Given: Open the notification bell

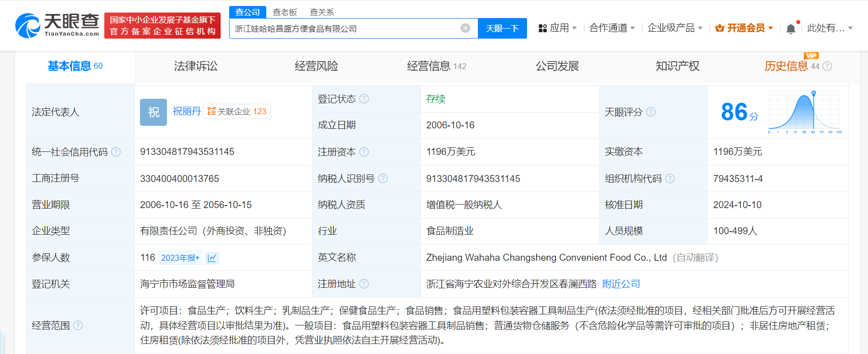Looking at the screenshot, I should [791, 29].
